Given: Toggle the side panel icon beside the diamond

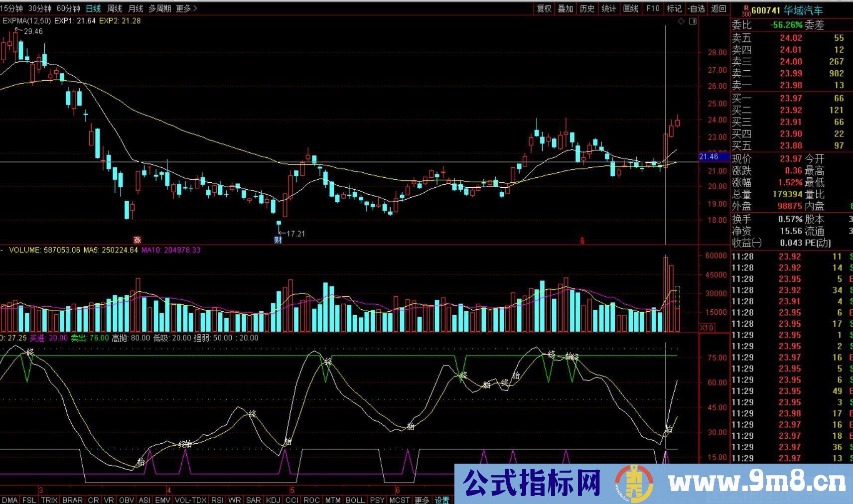Looking at the screenshot, I should tap(693, 21).
